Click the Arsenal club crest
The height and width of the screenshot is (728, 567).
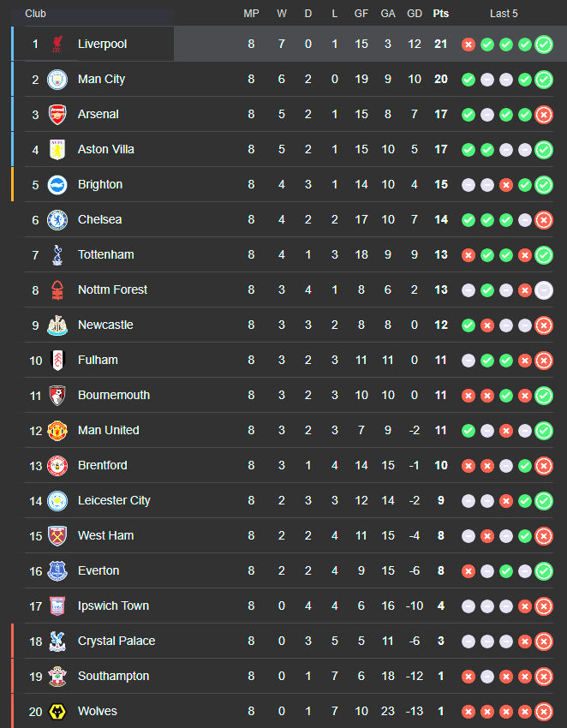(57, 115)
